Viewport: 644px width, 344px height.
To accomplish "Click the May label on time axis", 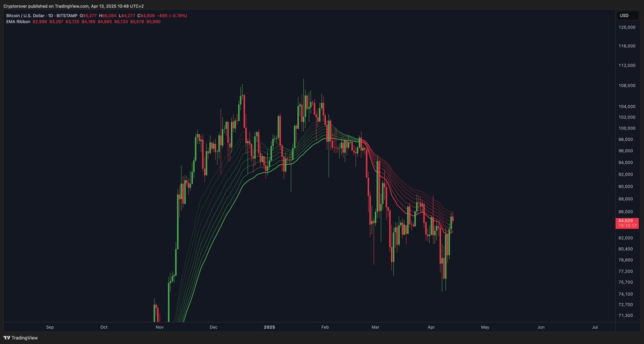I will [x=485, y=327].
